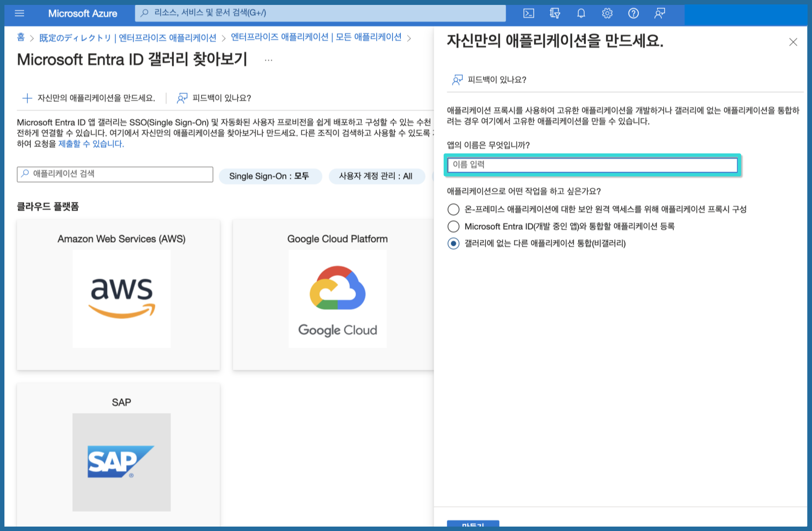This screenshot has width=812, height=531.
Task: Open portal settings gear
Action: [607, 13]
